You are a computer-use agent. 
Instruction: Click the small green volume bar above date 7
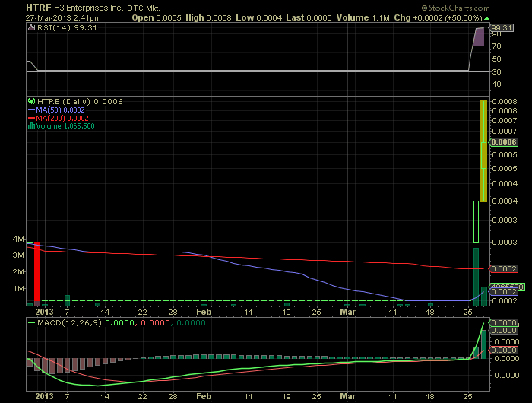[x=67, y=300]
